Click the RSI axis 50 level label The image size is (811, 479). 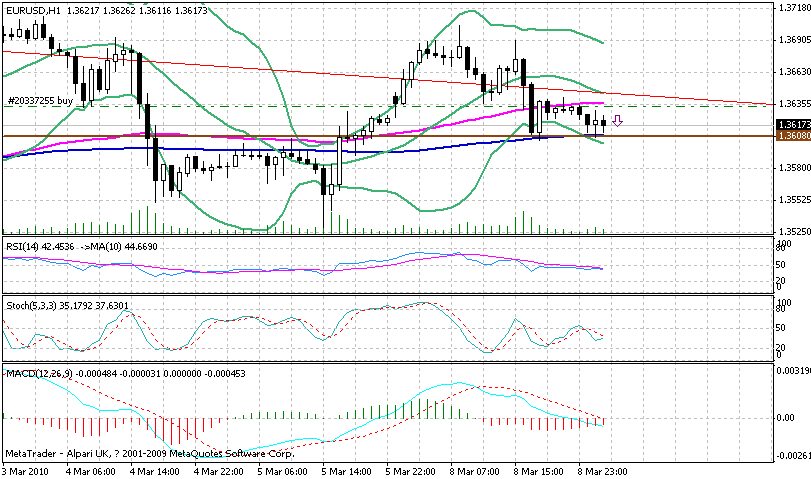click(x=781, y=265)
